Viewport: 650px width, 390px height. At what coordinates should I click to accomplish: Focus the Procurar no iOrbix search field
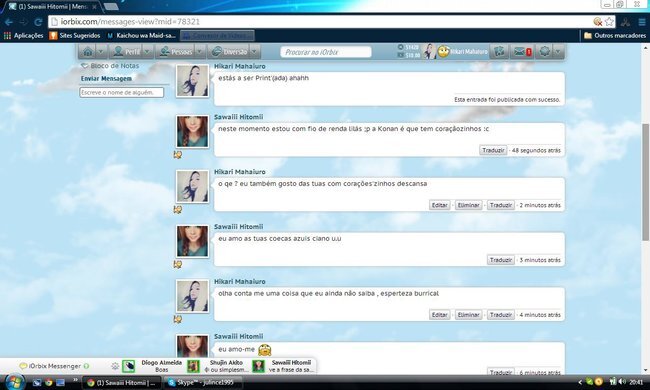click(326, 52)
